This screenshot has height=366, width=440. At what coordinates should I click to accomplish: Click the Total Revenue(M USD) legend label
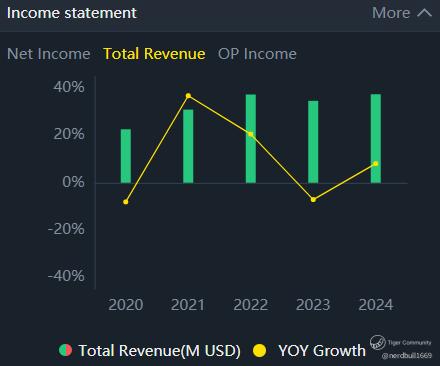pos(159,351)
